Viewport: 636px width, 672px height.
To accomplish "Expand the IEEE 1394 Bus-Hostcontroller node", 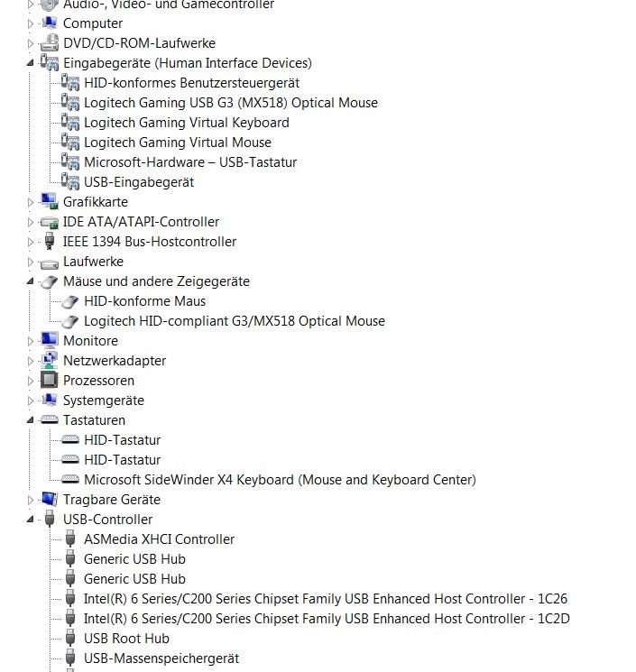I will tap(30, 242).
